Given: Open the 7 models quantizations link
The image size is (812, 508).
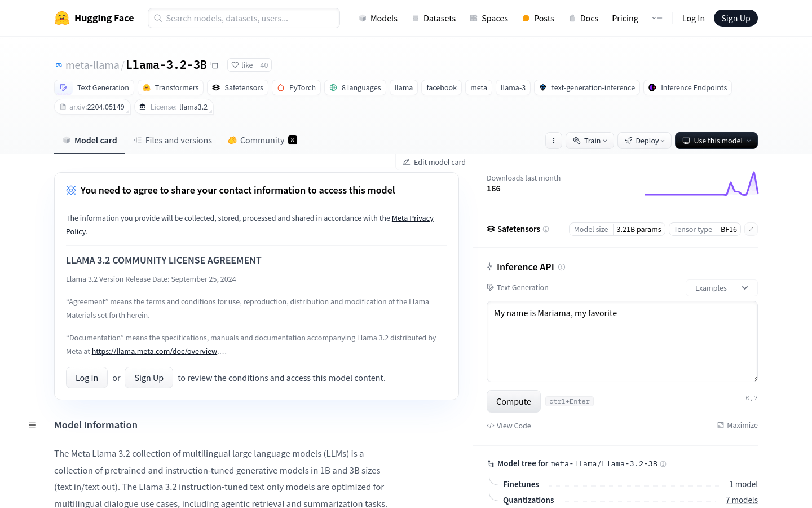Looking at the screenshot, I should pyautogui.click(x=742, y=500).
